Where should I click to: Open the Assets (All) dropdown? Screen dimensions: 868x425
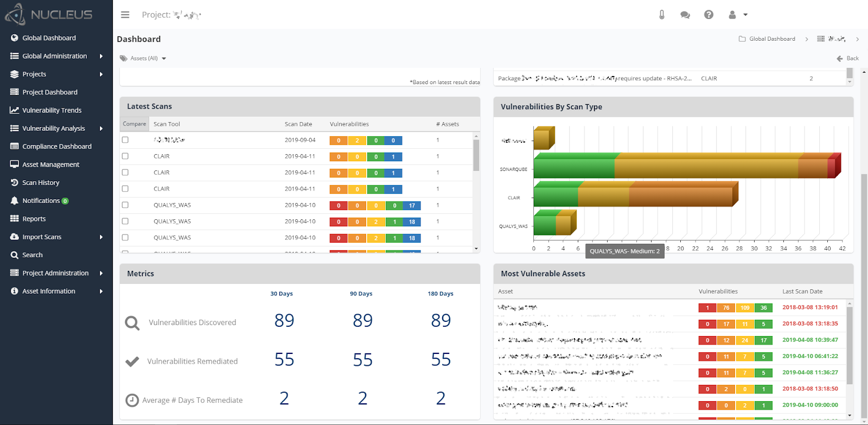coord(143,58)
